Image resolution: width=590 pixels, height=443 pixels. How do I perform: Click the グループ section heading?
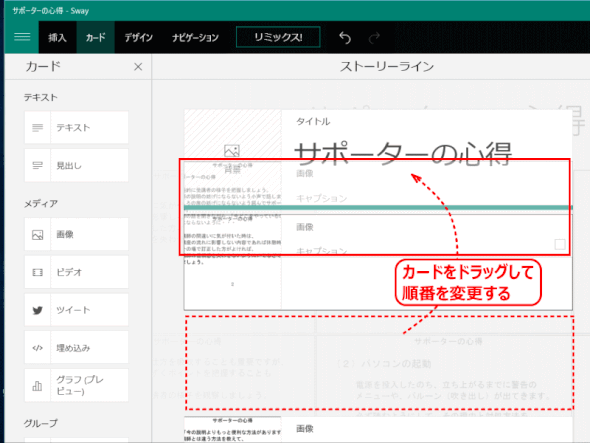coord(41,423)
